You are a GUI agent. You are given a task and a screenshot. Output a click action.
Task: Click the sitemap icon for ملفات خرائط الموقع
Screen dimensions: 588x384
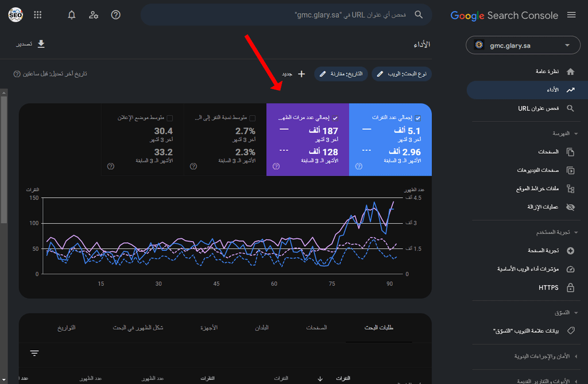(570, 189)
